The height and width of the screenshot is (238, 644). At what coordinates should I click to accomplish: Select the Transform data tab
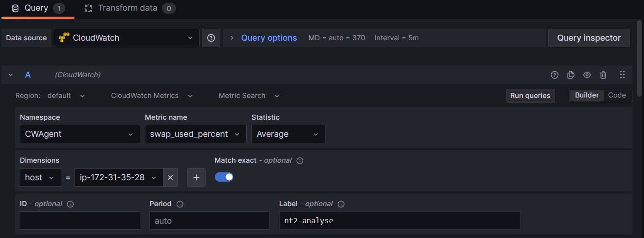click(x=130, y=8)
